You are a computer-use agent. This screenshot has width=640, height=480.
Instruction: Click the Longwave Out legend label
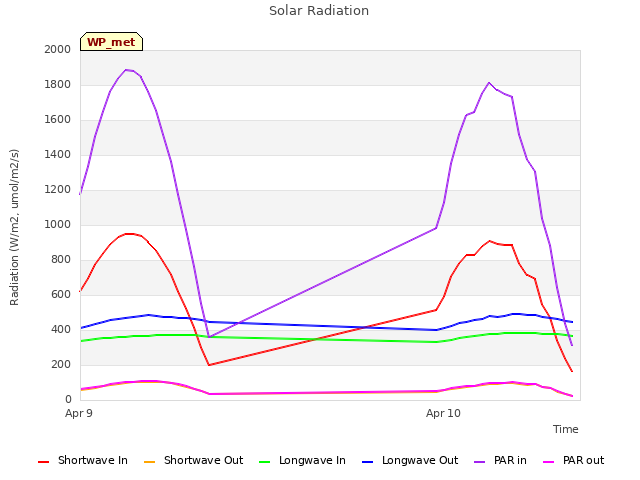pos(420,460)
